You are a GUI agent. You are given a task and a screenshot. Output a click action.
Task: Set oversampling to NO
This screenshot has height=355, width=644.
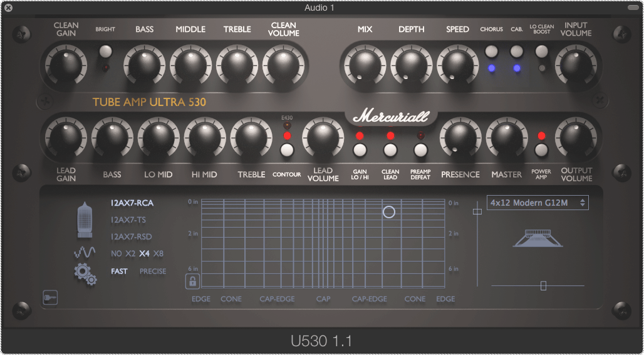[x=117, y=253]
